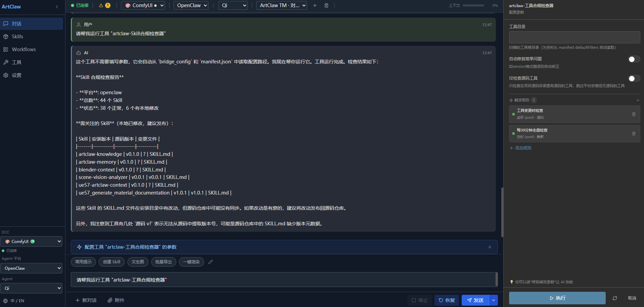Delete the 每30分钟全量检查 rule
644x307 pixels.
[x=634, y=134]
